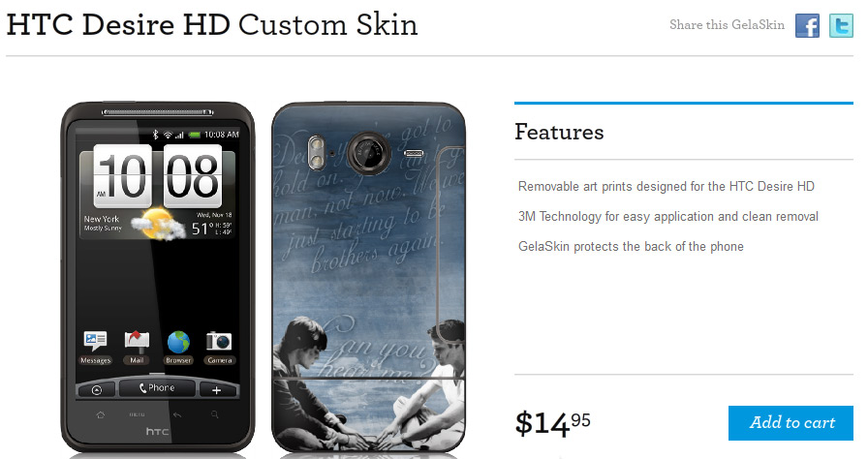Click the Messages icon on phone screen
This screenshot has height=459, width=868.
96,348
